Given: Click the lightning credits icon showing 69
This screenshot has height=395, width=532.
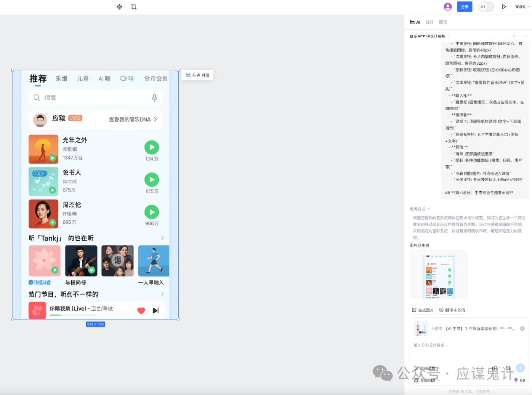Looking at the screenshot, I should coord(518,380).
